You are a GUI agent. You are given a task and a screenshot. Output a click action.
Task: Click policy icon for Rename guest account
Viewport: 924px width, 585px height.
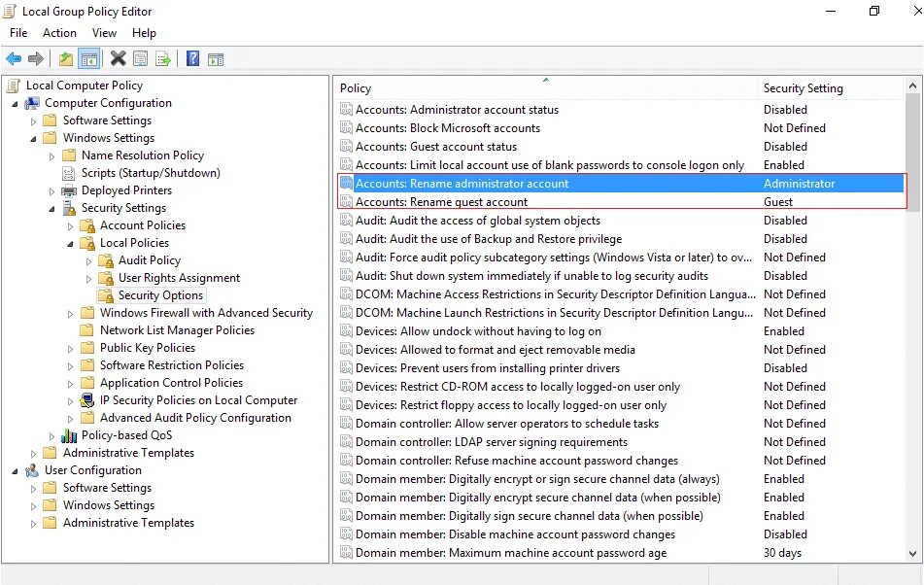point(346,202)
